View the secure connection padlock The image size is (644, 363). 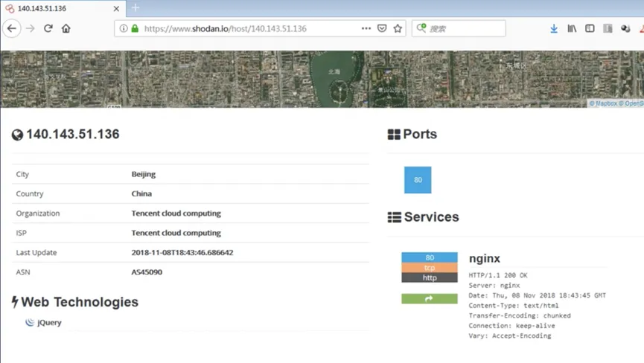pos(135,28)
